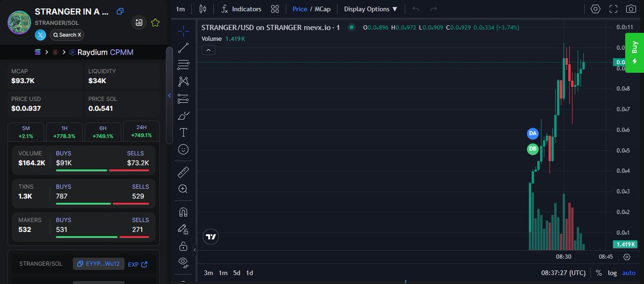Toggle auto scale mode
This screenshot has width=644, height=284.
(x=628, y=273)
